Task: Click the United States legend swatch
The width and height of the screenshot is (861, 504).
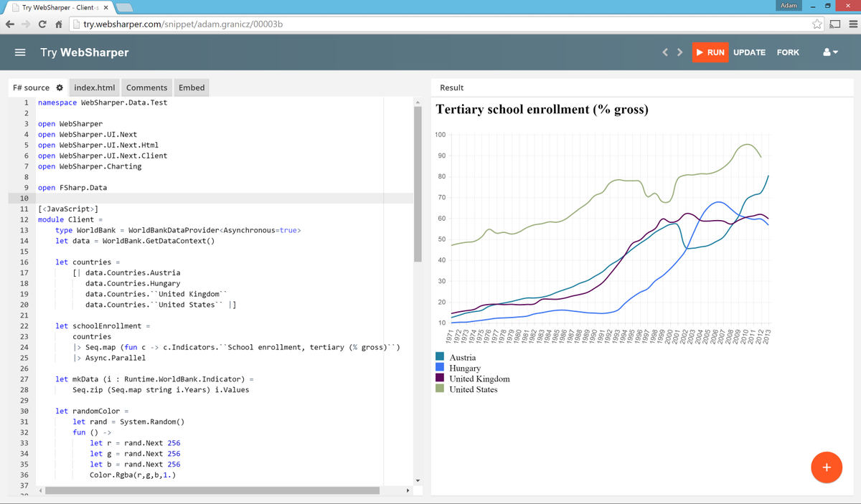Action: click(x=440, y=389)
